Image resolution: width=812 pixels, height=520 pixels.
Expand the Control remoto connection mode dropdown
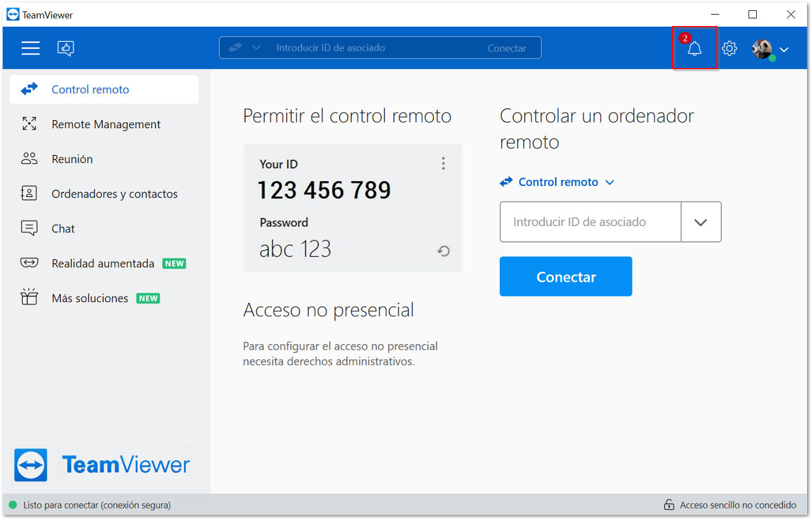point(558,182)
